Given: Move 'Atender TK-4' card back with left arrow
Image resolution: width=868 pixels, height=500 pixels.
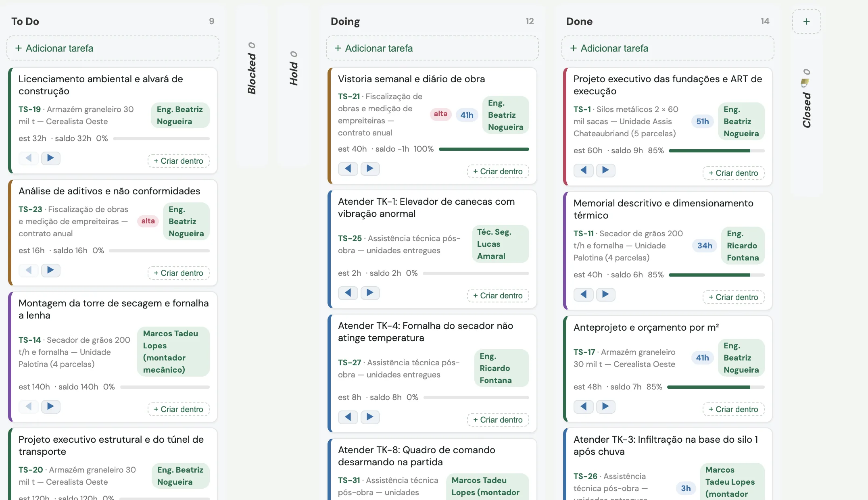Looking at the screenshot, I should tap(348, 417).
